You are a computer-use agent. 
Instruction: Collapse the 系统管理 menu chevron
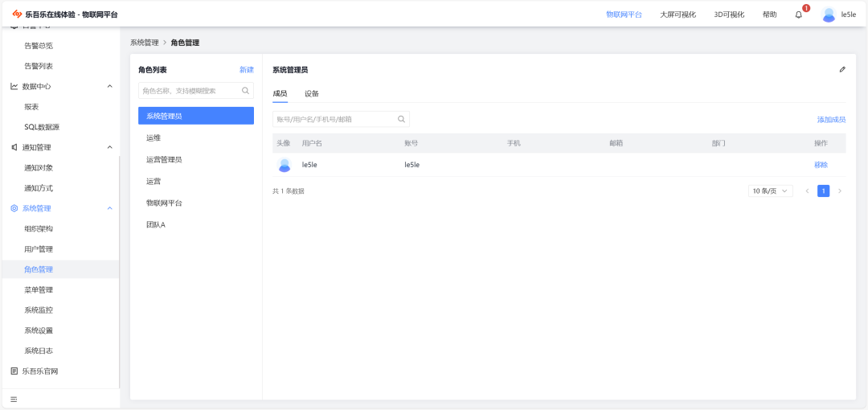click(109, 208)
